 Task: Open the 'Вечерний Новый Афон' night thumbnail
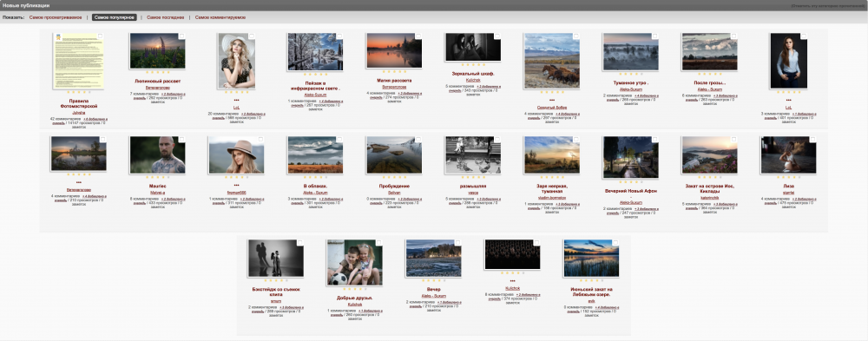click(630, 157)
